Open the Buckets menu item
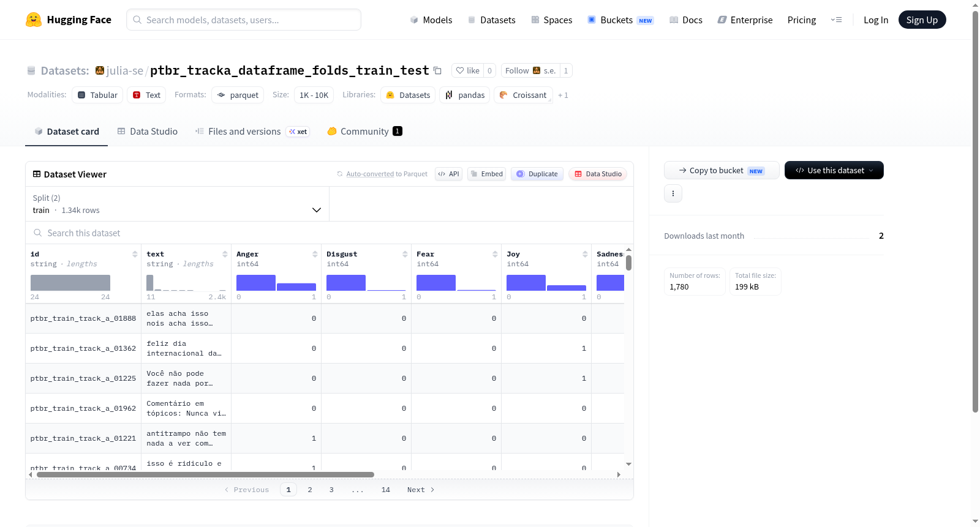This screenshot has width=980, height=527. pos(620,20)
